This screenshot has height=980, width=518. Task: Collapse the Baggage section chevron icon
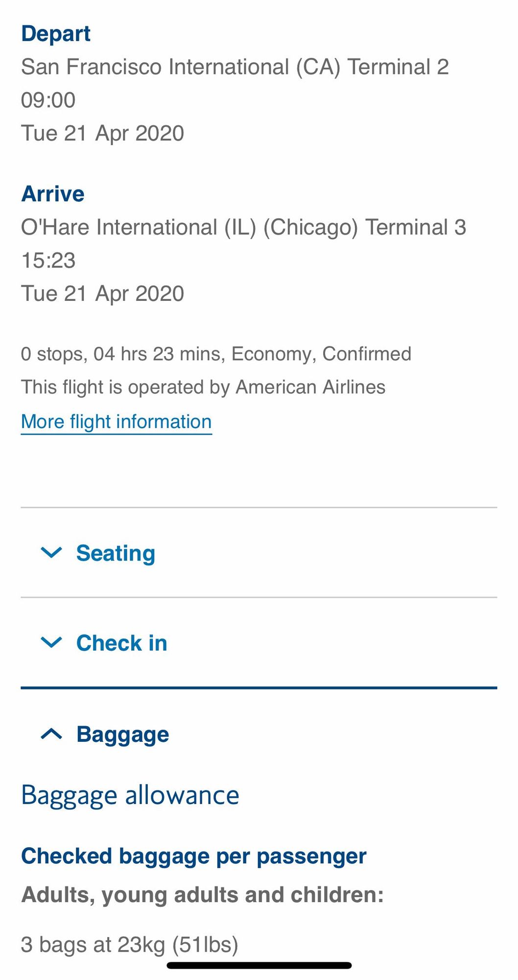[51, 734]
